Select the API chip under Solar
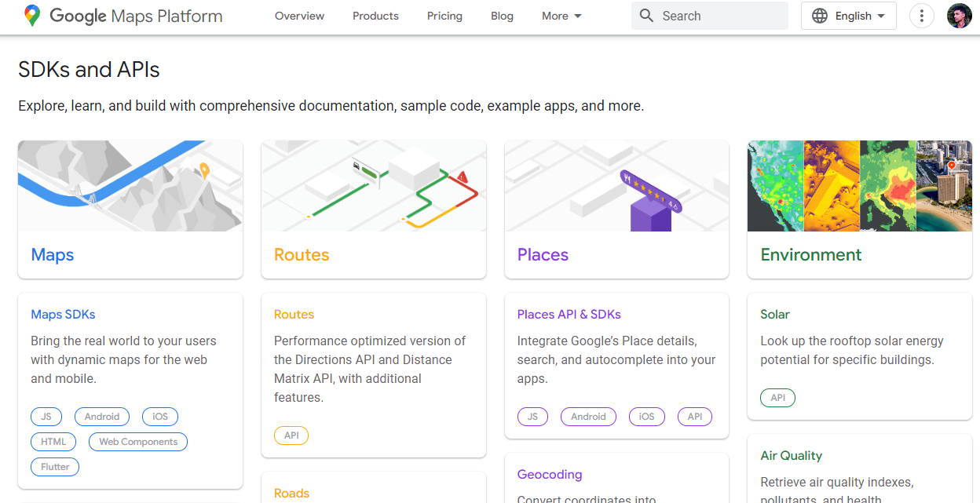The width and height of the screenshot is (980, 503). (x=777, y=398)
